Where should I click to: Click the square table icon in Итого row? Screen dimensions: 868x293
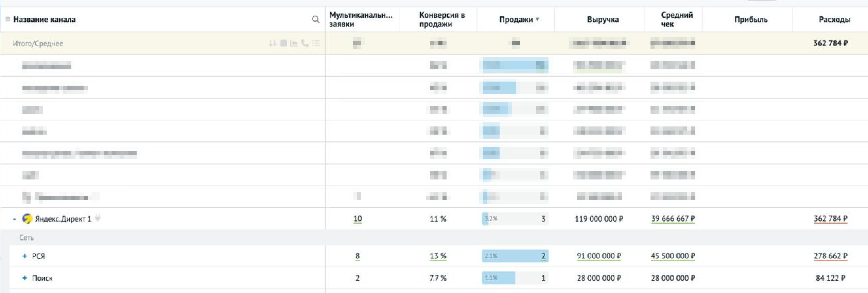(x=283, y=43)
